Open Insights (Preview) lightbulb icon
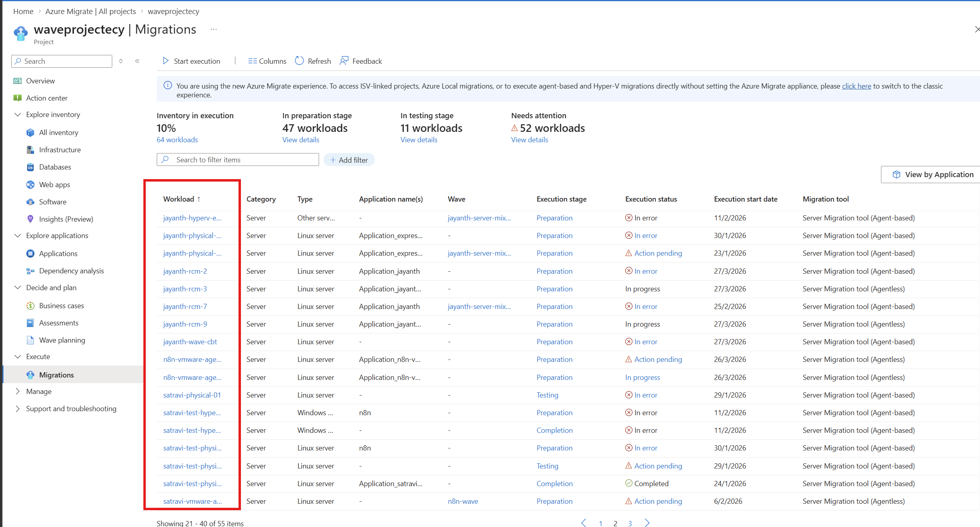The width and height of the screenshot is (980, 527). tap(30, 219)
